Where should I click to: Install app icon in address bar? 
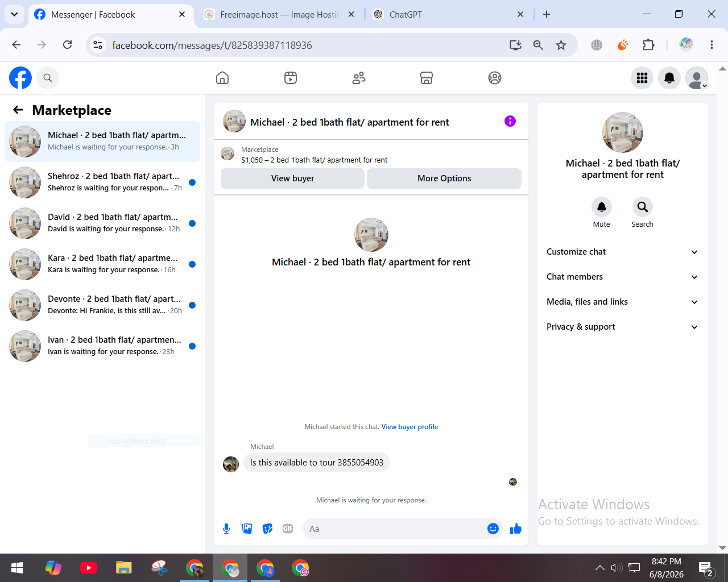(x=515, y=45)
